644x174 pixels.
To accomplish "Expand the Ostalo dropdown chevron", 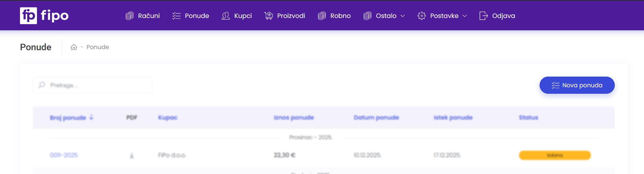I will point(403,16).
